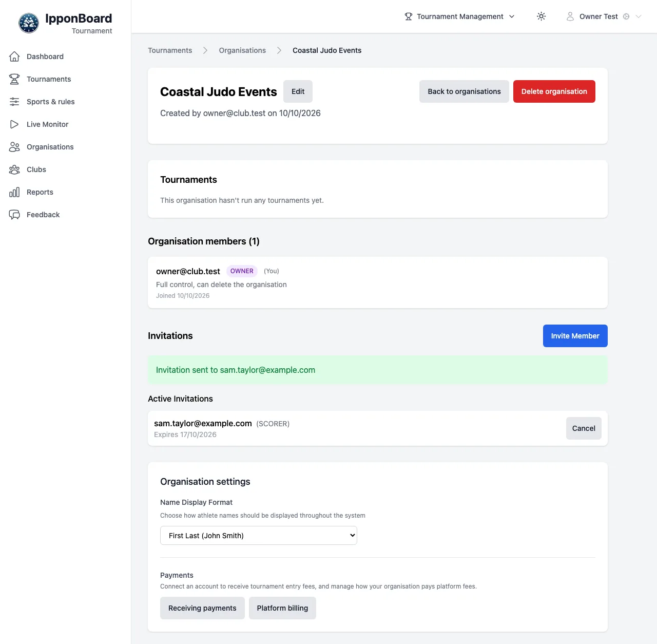
Task: Open Live Monitor in the sidebar
Action: pos(47,124)
